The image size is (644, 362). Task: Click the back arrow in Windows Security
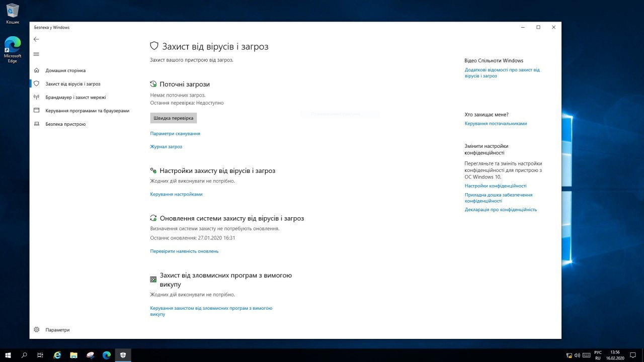[36, 39]
